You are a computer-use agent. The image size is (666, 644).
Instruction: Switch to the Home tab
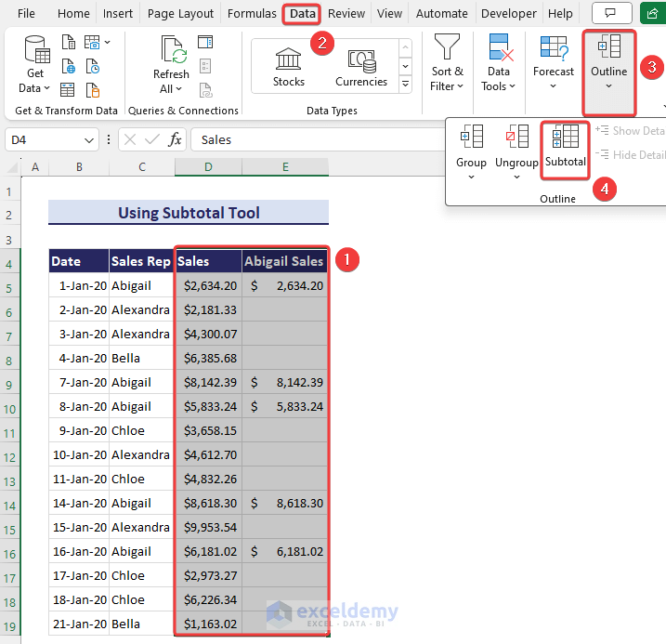[x=73, y=14]
